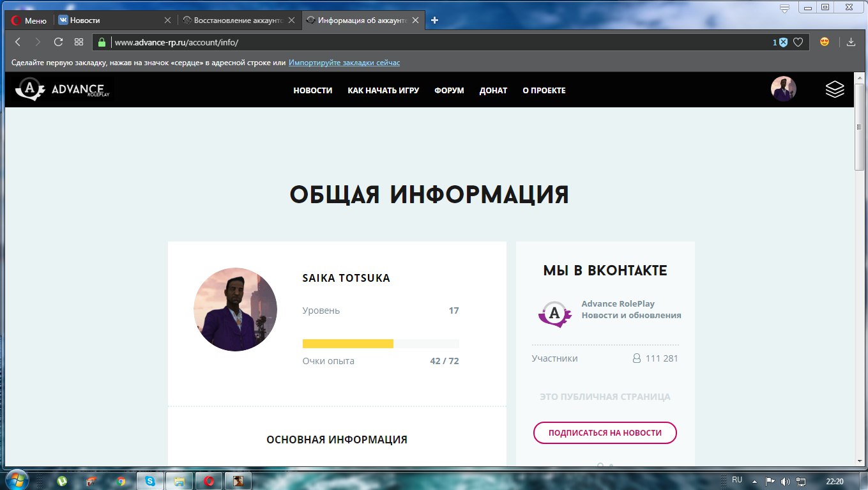Click the green padlock security icon
This screenshot has height=490, width=868.
point(101,42)
